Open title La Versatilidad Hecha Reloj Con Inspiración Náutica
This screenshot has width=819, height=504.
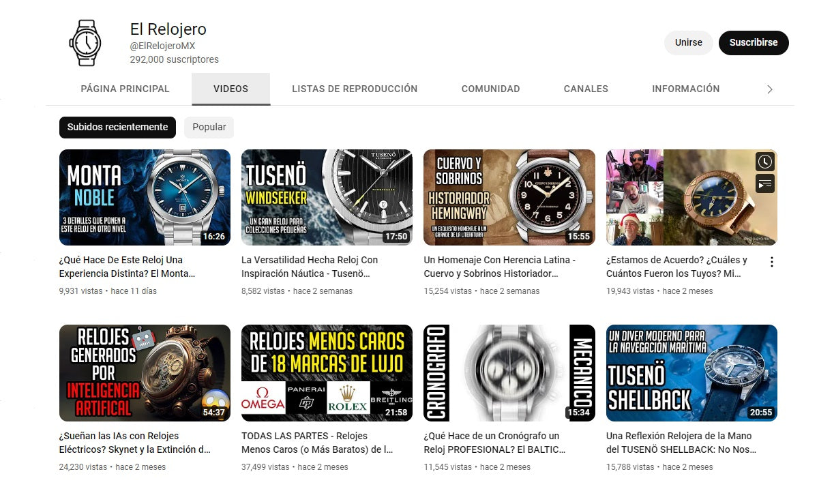tap(310, 267)
